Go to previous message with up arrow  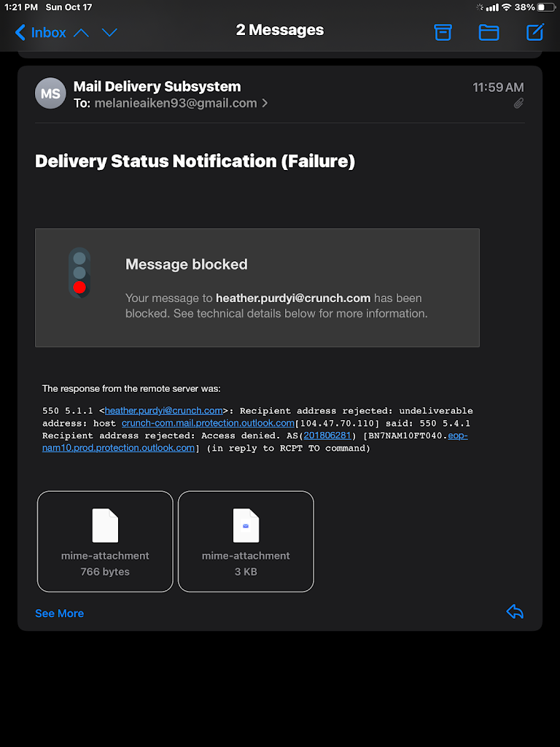81,32
